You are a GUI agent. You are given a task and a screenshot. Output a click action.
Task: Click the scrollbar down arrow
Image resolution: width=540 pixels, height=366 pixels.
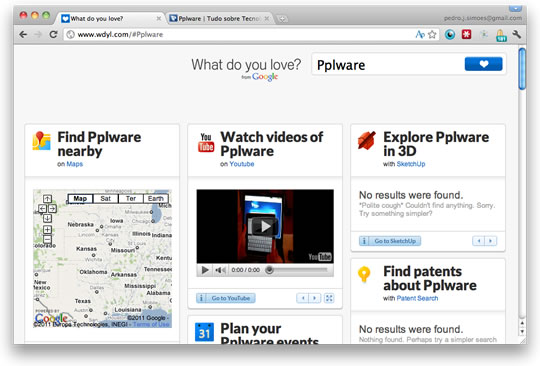pos(522,332)
